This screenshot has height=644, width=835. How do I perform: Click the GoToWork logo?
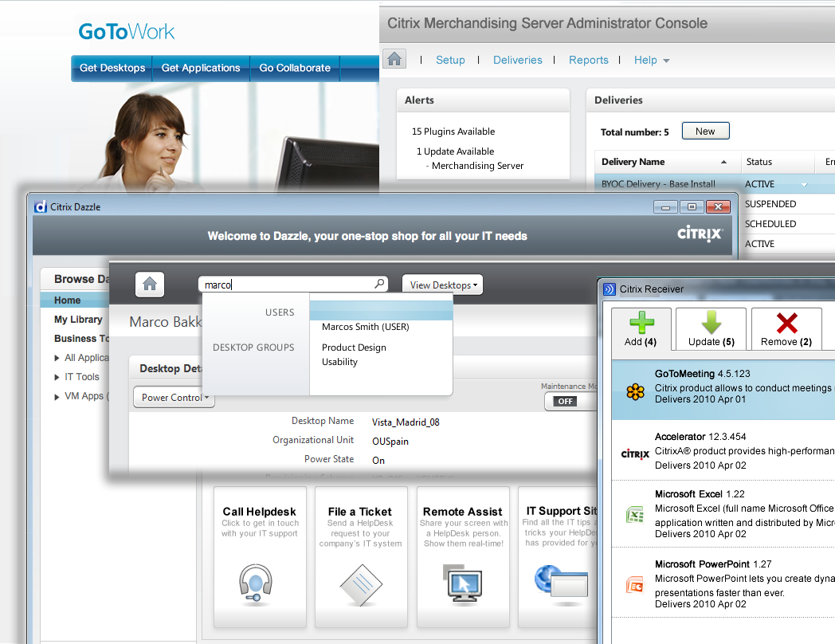coord(127,31)
